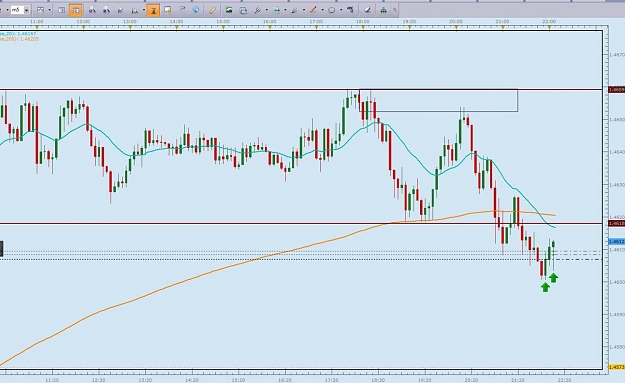This screenshot has height=383, width=625.
Task: Click the green picture snapshot icon
Action: [229, 10]
